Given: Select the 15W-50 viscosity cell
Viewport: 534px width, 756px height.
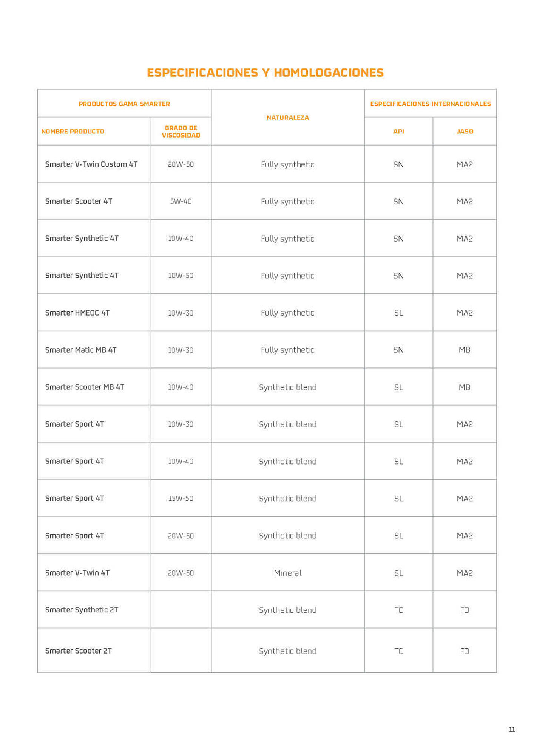Looking at the screenshot, I should tap(181, 499).
